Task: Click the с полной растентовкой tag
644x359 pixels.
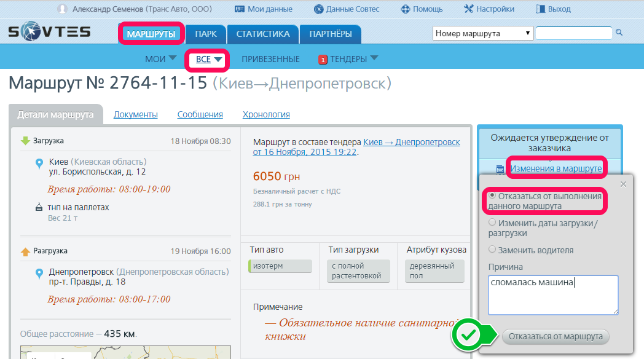Action: pos(358,271)
